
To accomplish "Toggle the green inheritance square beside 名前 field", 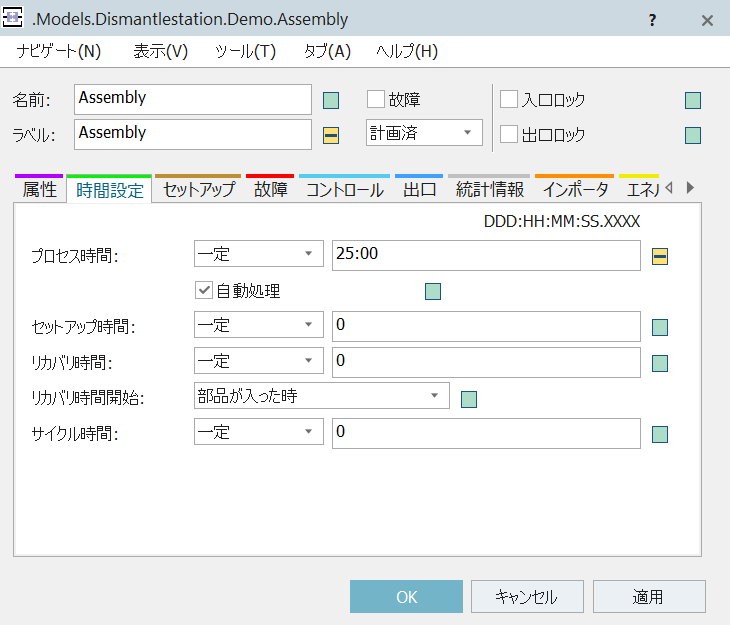I will click(x=331, y=100).
